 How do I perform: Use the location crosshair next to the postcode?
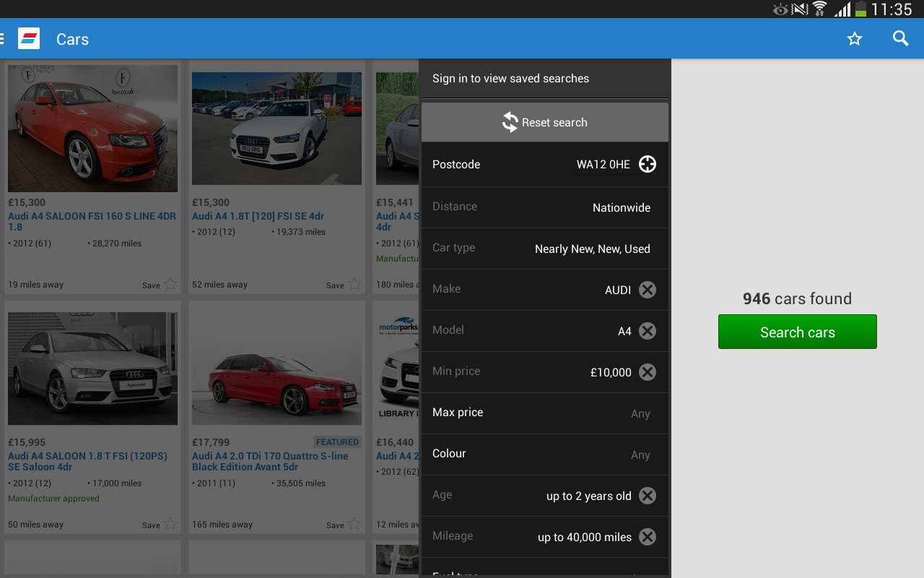pos(647,164)
